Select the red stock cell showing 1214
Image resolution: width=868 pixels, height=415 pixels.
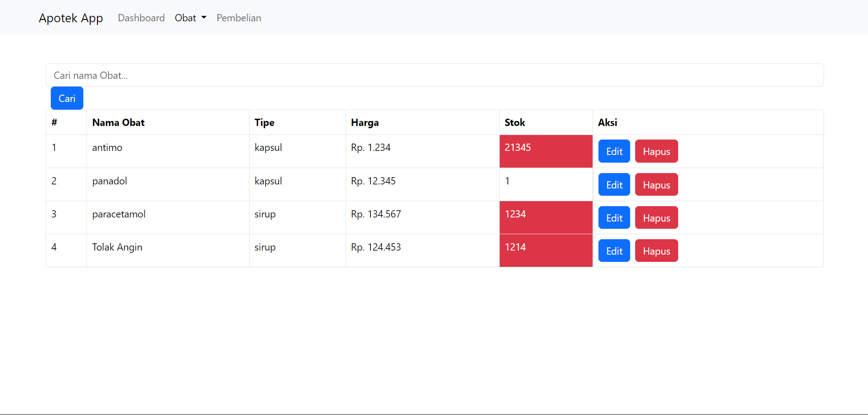click(545, 251)
